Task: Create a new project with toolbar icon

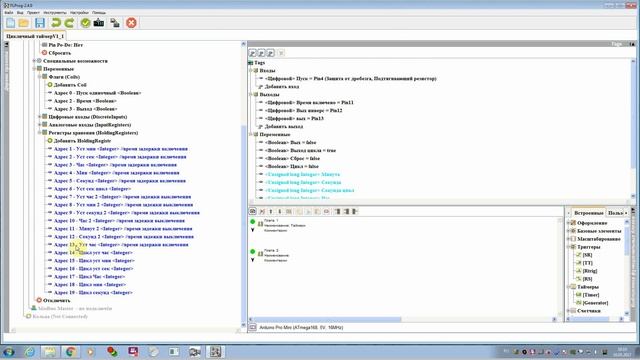Action: tap(11, 23)
